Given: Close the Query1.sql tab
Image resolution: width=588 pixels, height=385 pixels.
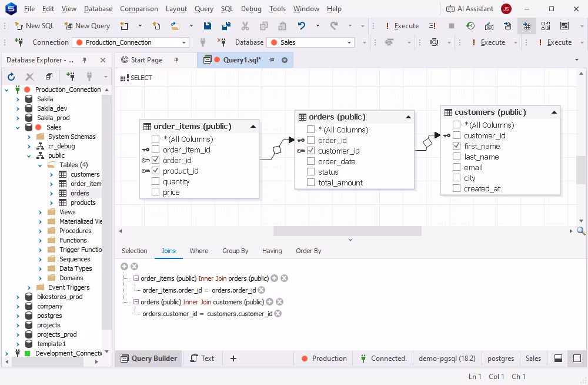Looking at the screenshot, I should (285, 60).
